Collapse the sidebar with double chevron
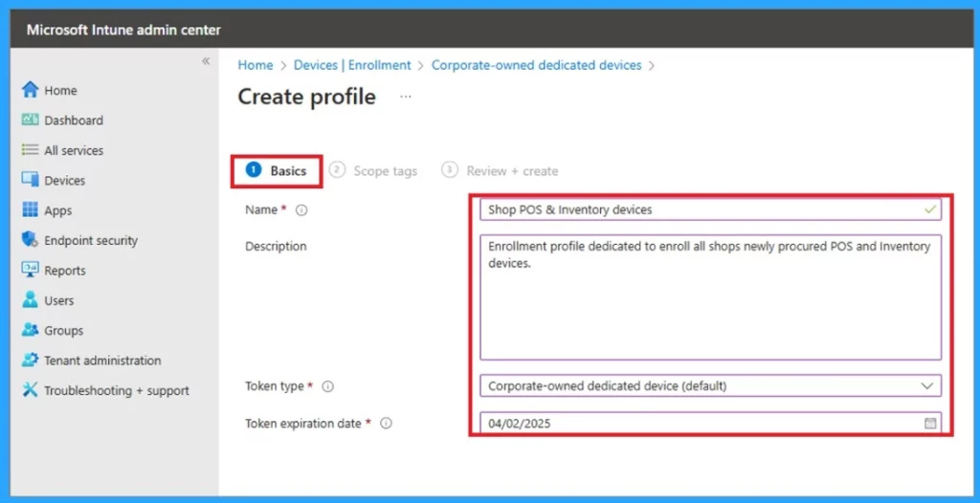980x503 pixels. click(x=206, y=61)
